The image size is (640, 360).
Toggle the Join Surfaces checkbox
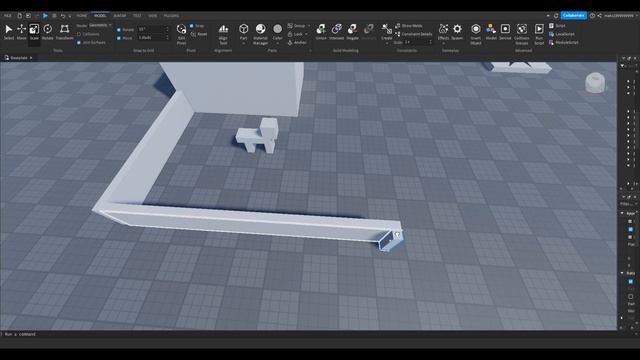coord(79,42)
